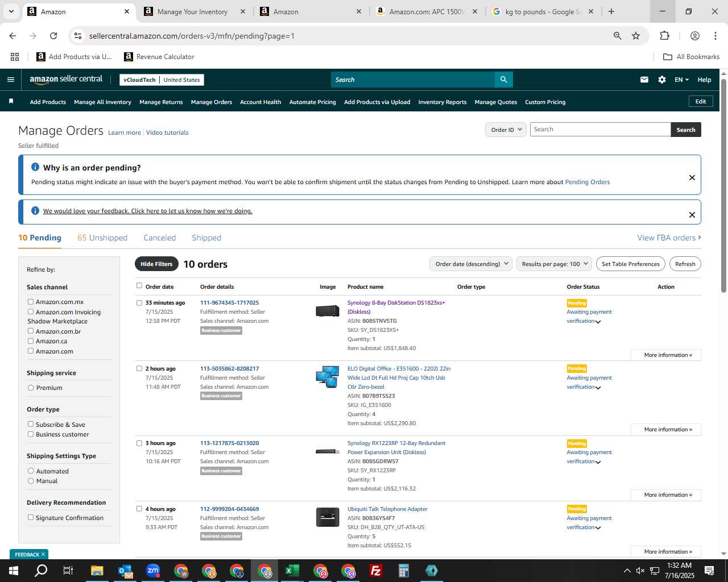Open Outlook from the taskbar
728x582 pixels.
pyautogui.click(x=125, y=571)
